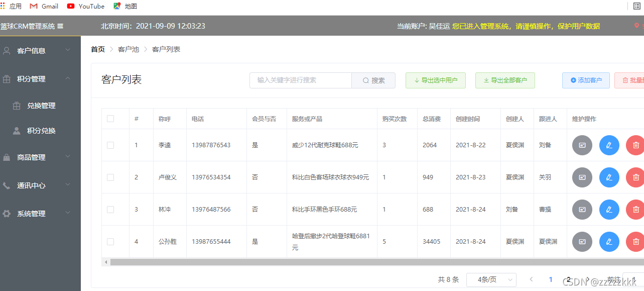Screen dimensions: 644x291
Task: Click the horizontal scrollbar of the table
Action: click(x=377, y=262)
